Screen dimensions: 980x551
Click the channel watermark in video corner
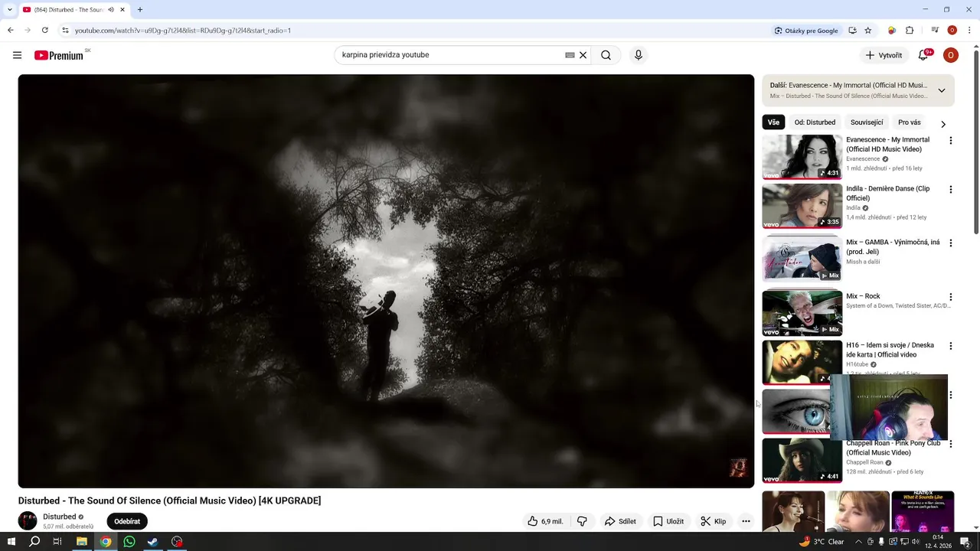tap(738, 468)
